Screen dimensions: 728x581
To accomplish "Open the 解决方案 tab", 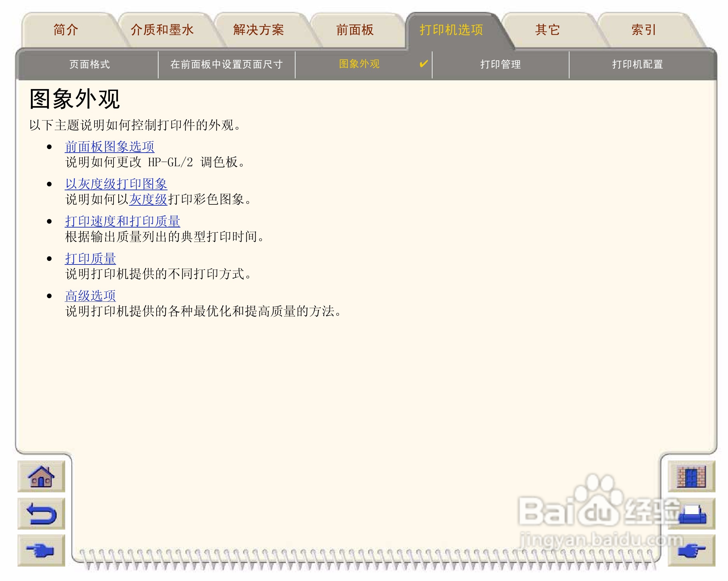I will (258, 30).
